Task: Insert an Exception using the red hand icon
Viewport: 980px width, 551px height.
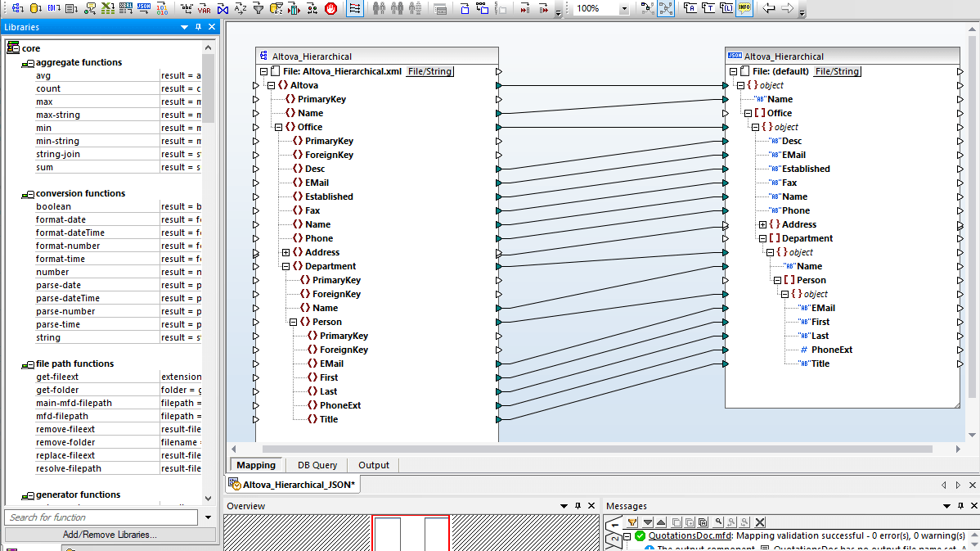Action: pos(331,9)
